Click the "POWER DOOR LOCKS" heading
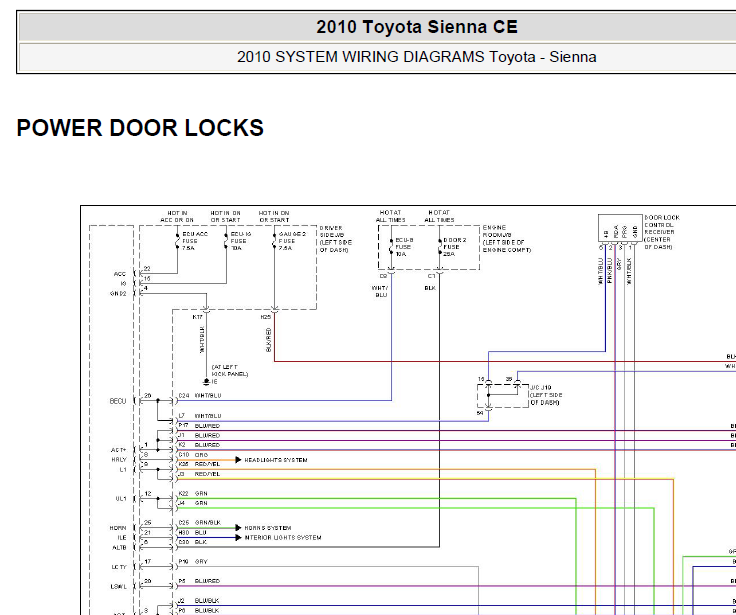The height and width of the screenshot is (615, 736). click(140, 128)
